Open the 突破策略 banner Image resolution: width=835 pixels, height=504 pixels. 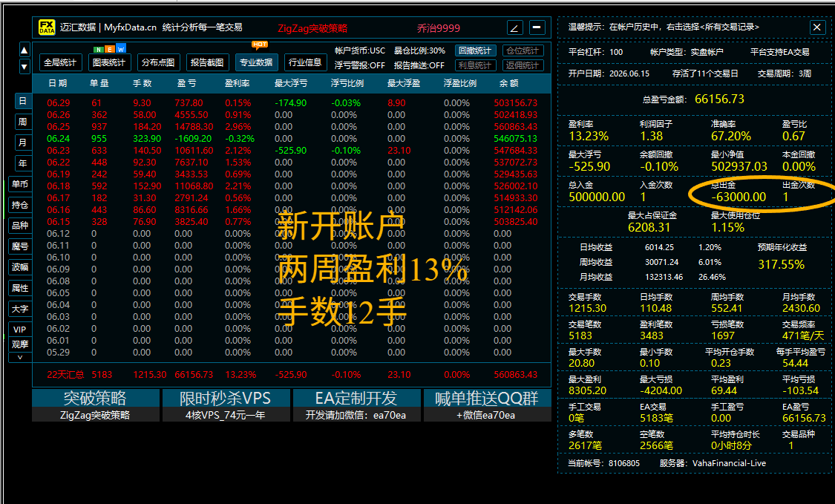[x=95, y=405]
